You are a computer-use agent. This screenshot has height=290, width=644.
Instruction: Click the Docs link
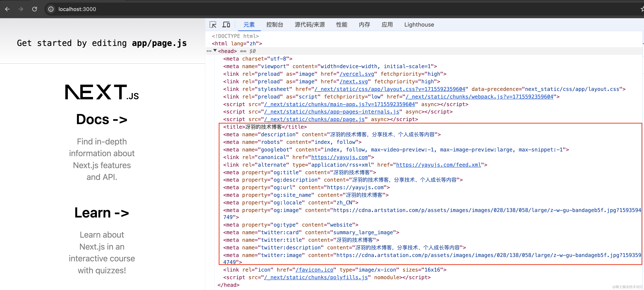pyautogui.click(x=102, y=119)
